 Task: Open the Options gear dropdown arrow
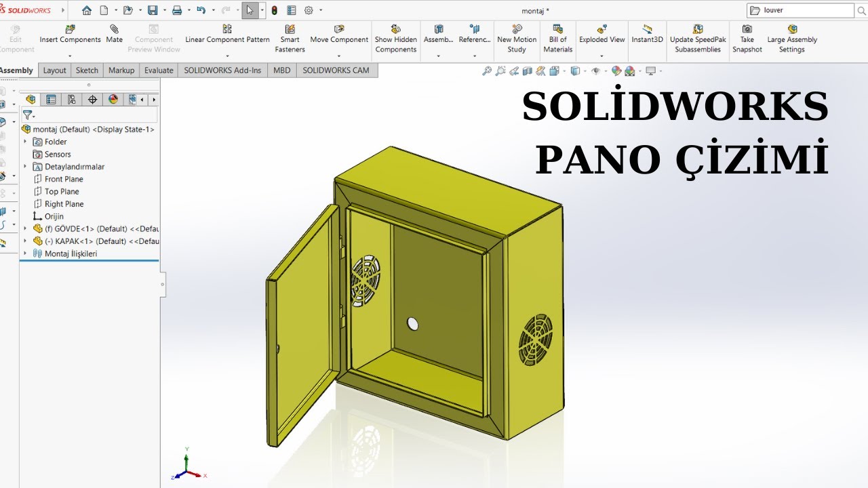point(321,10)
